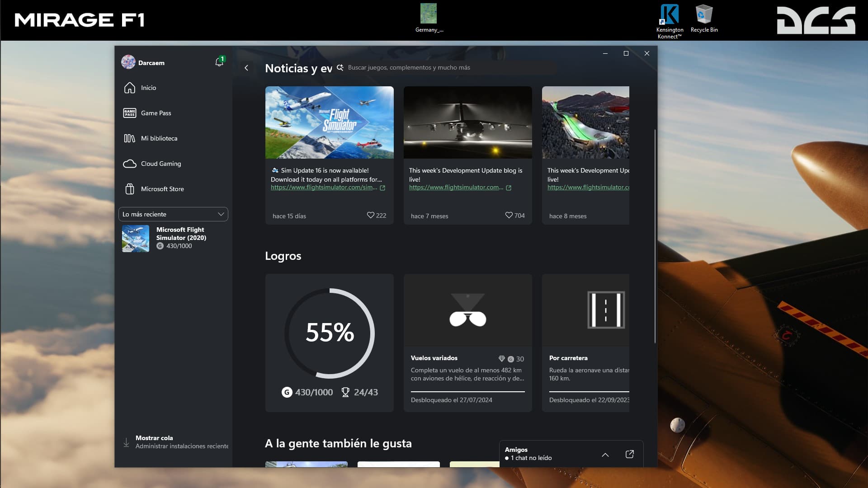
Task: Expand the Lo más reciente dropdown
Action: [173, 214]
